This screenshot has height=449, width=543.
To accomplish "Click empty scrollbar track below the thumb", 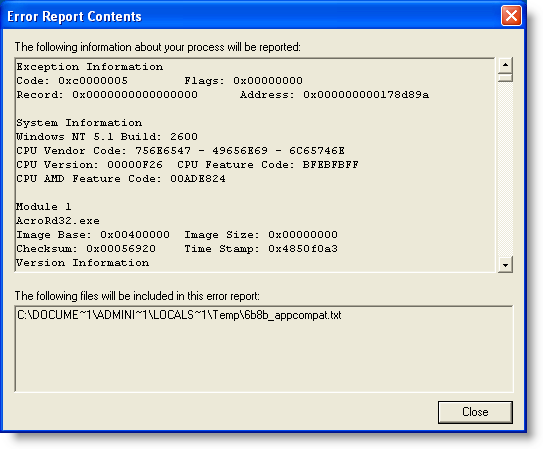I will [505, 170].
